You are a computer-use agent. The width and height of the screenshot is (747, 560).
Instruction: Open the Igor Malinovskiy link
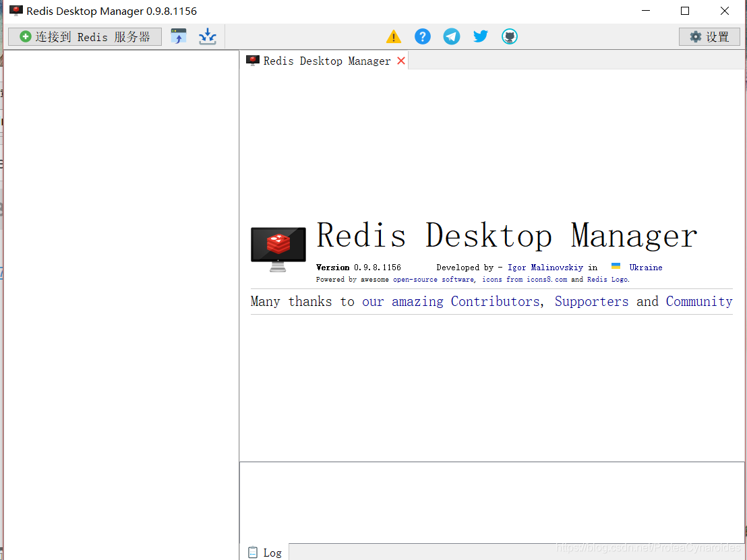545,268
